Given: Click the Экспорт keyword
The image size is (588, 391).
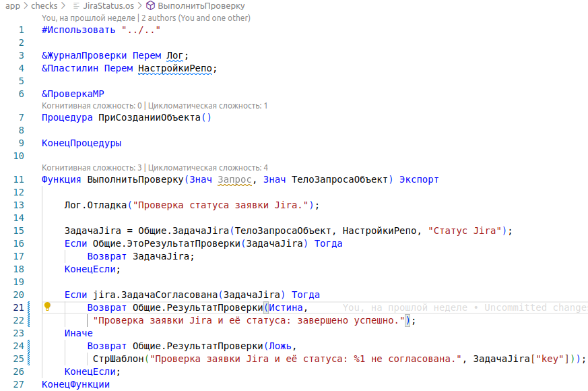Looking at the screenshot, I should coord(419,180).
